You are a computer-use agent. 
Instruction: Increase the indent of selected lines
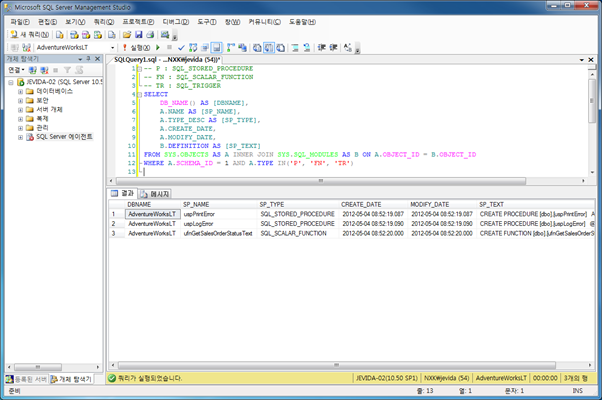click(333, 48)
